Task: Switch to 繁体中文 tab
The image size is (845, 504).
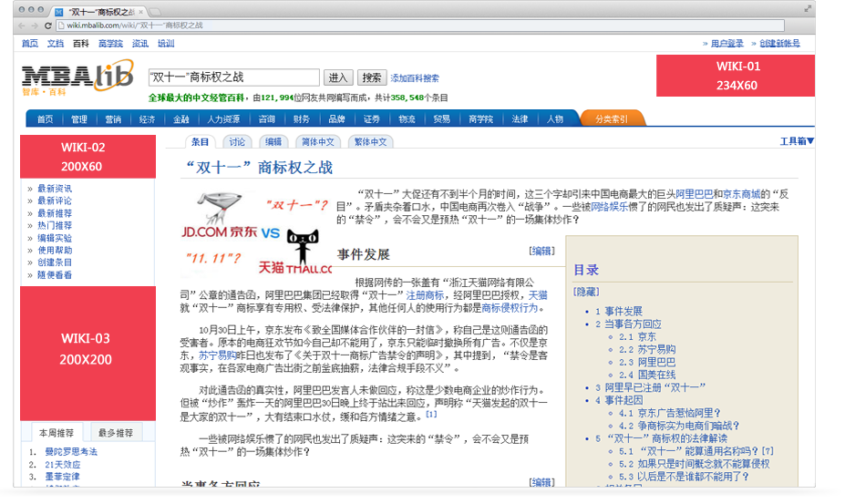Action: (x=371, y=142)
